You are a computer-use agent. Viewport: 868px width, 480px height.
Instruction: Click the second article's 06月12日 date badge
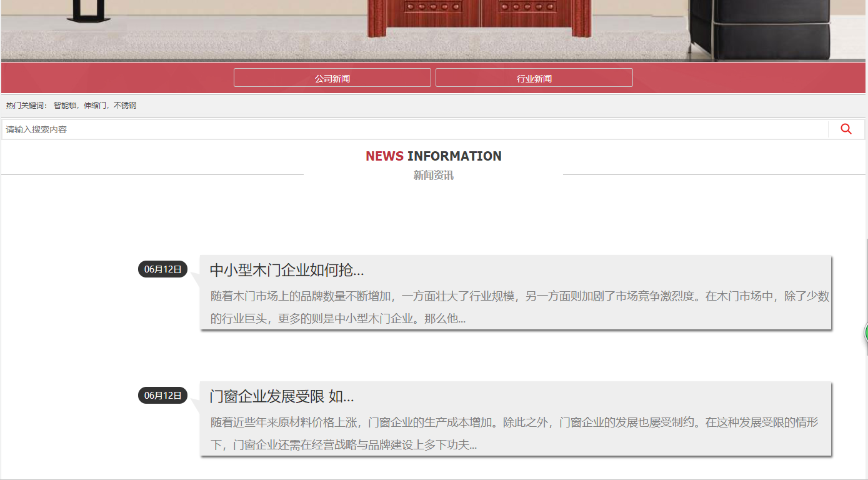(x=162, y=396)
